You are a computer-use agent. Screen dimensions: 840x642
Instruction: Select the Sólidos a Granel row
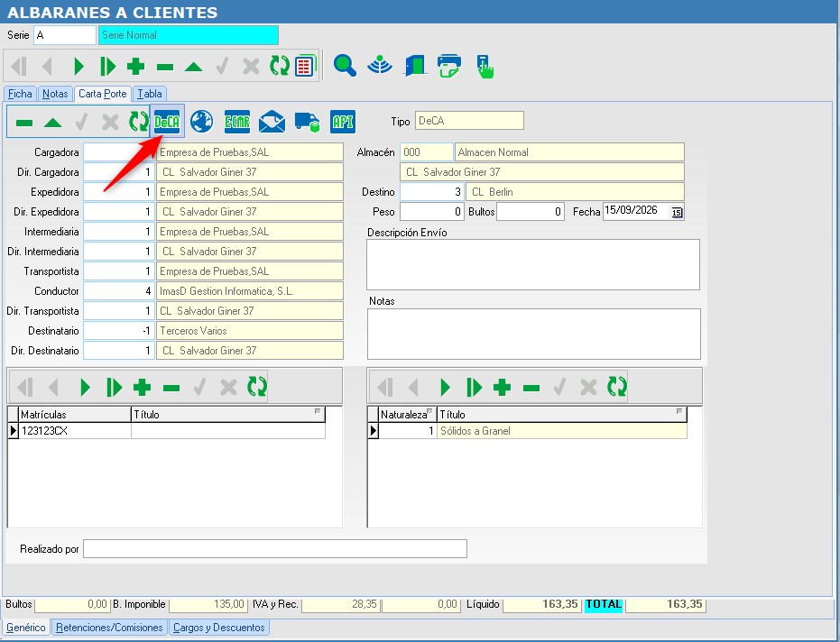[x=527, y=431]
